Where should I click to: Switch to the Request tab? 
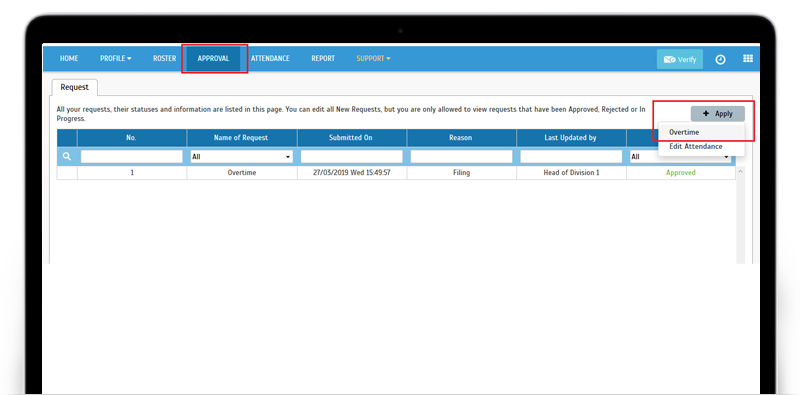pyautogui.click(x=74, y=87)
